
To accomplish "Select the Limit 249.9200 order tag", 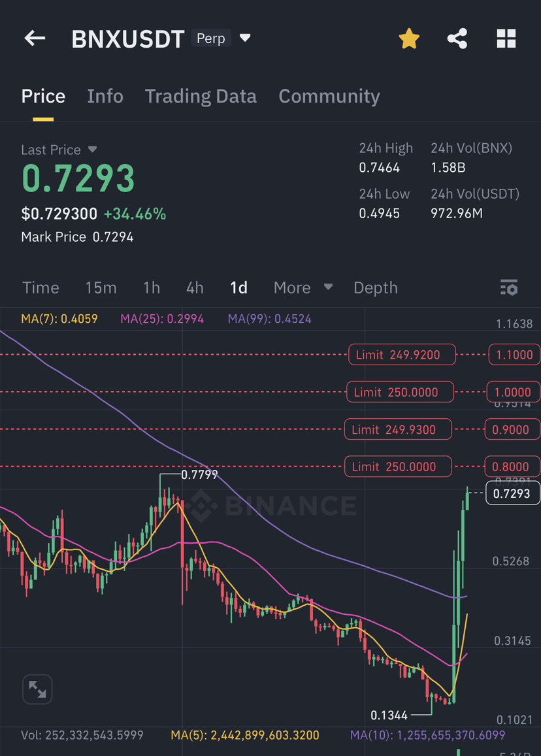I will click(402, 354).
